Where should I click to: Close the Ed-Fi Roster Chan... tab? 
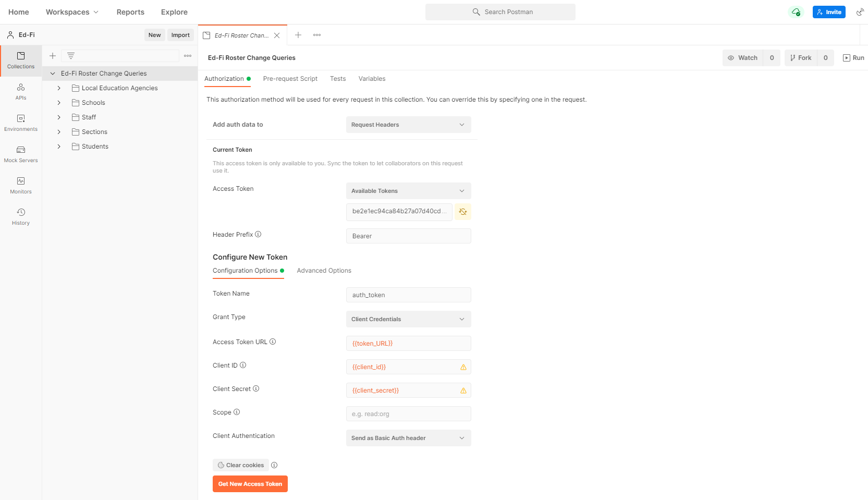pyautogui.click(x=277, y=35)
